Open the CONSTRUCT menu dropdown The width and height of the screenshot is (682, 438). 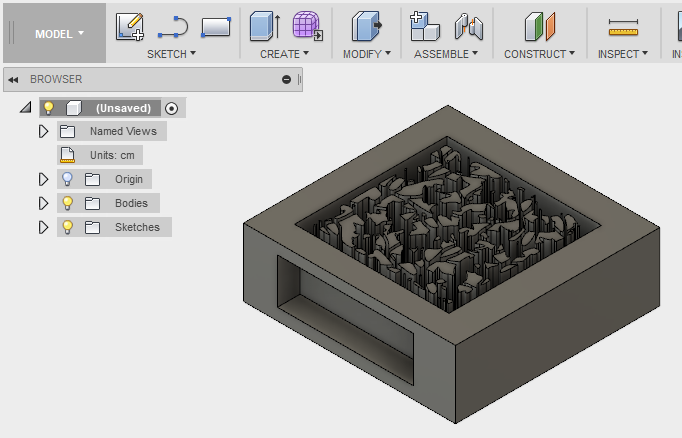click(539, 54)
